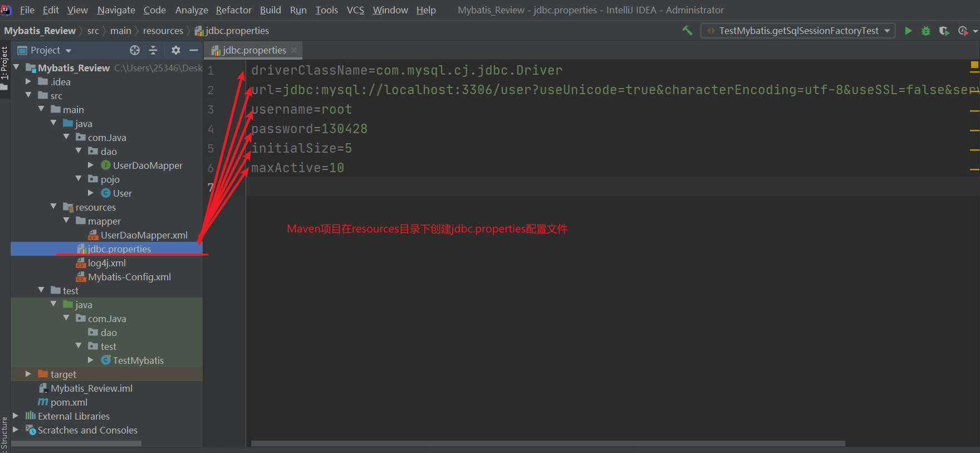Click in the empty line 7 of editor
980x453 pixels.
pos(612,187)
